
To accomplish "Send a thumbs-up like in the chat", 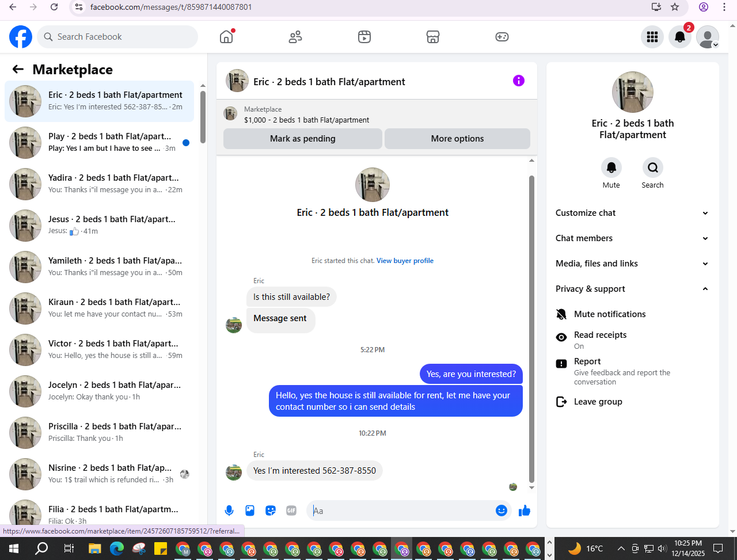I will (525, 511).
